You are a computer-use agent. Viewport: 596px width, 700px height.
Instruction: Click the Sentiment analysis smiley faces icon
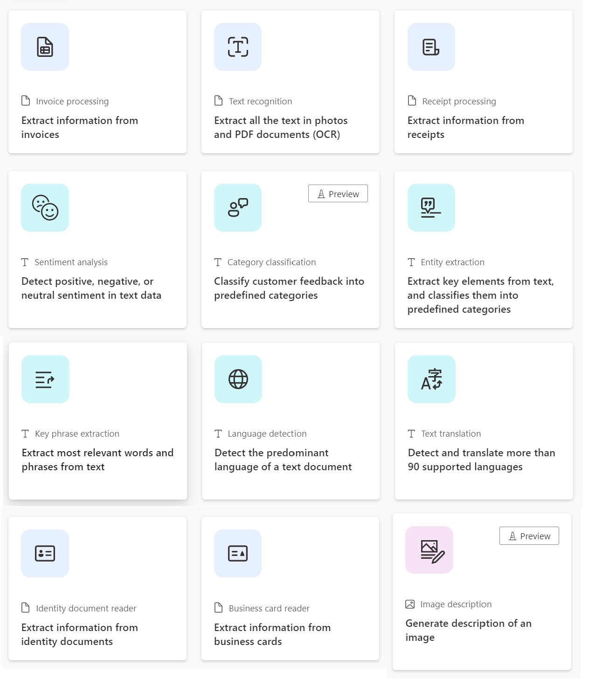[45, 207]
